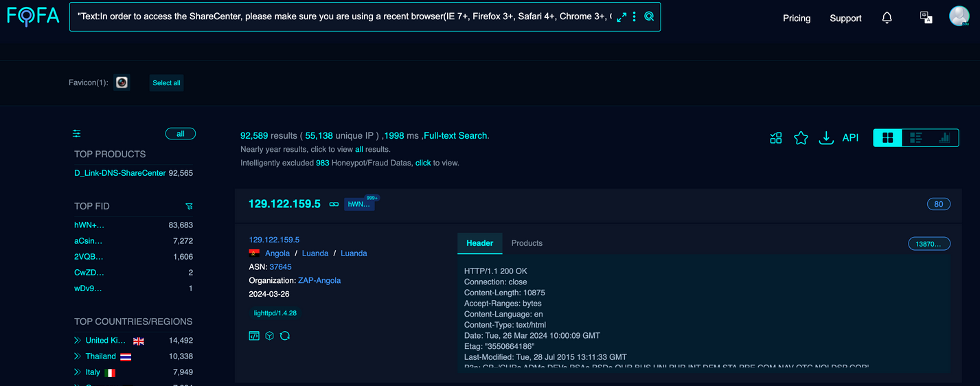The image size is (980, 386).
Task: Click the Angola flag icon
Action: click(254, 253)
